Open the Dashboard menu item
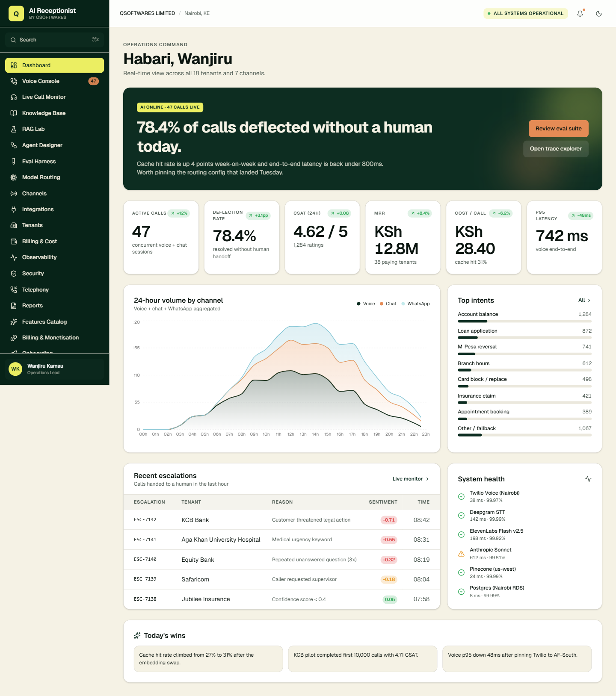This screenshot has width=616, height=696. point(55,65)
